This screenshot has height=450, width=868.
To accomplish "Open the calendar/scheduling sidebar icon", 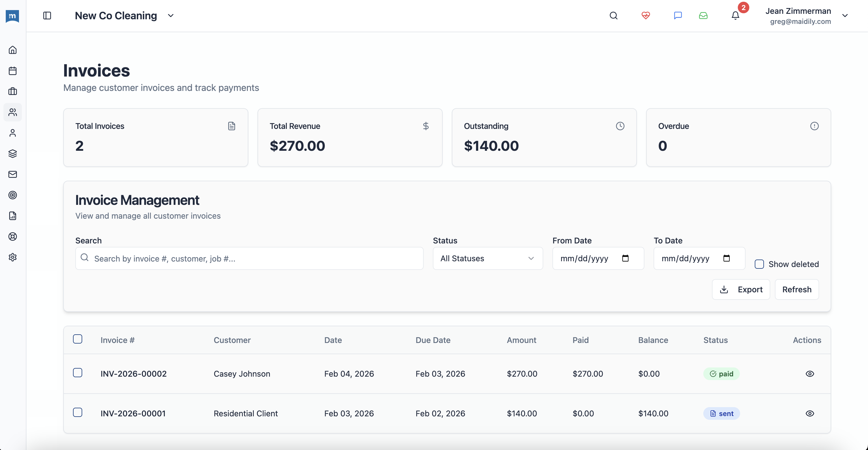I will pyautogui.click(x=12, y=70).
